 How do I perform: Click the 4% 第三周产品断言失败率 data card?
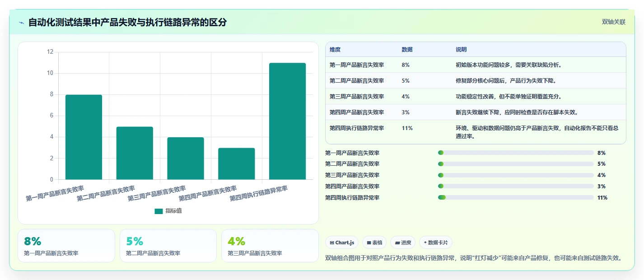pyautogui.click(x=270, y=246)
